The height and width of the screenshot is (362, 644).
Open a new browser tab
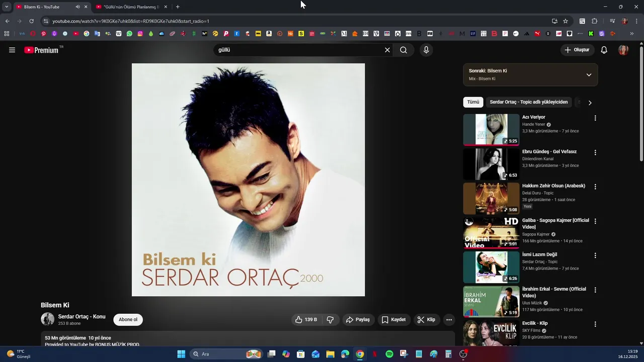pyautogui.click(x=178, y=7)
